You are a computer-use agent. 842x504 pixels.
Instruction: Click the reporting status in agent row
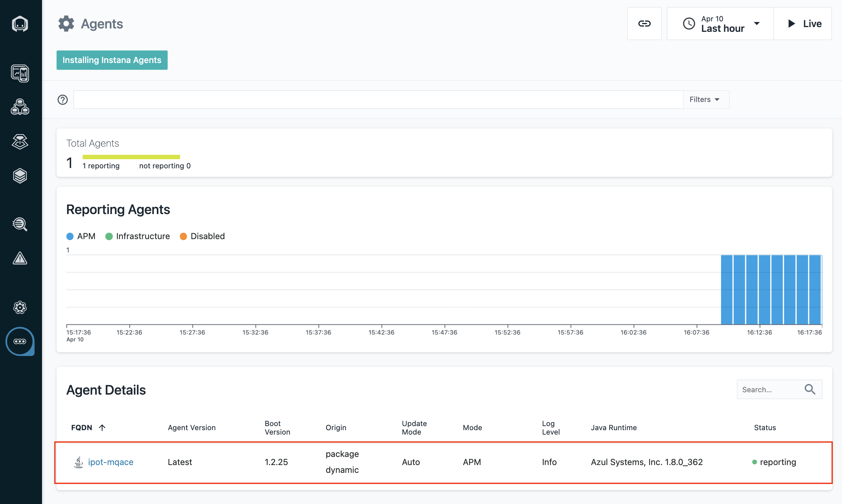coord(774,462)
